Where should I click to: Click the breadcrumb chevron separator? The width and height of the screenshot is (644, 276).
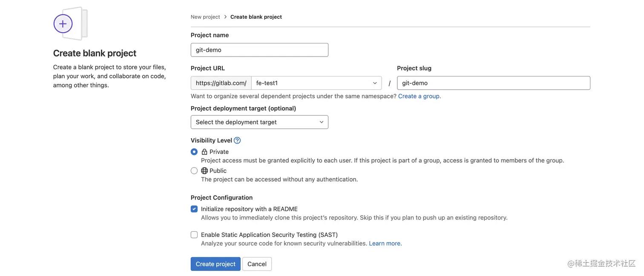(x=225, y=17)
